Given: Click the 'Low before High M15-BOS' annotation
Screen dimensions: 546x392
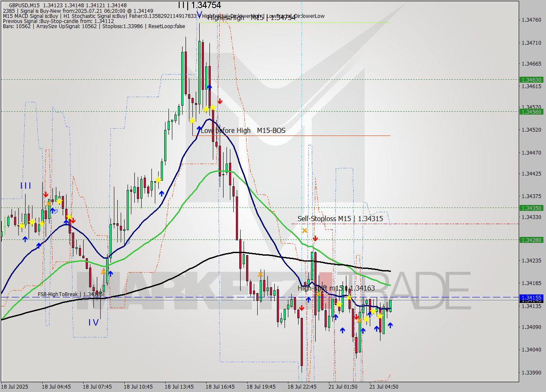Looking at the screenshot, I should coord(244,131).
